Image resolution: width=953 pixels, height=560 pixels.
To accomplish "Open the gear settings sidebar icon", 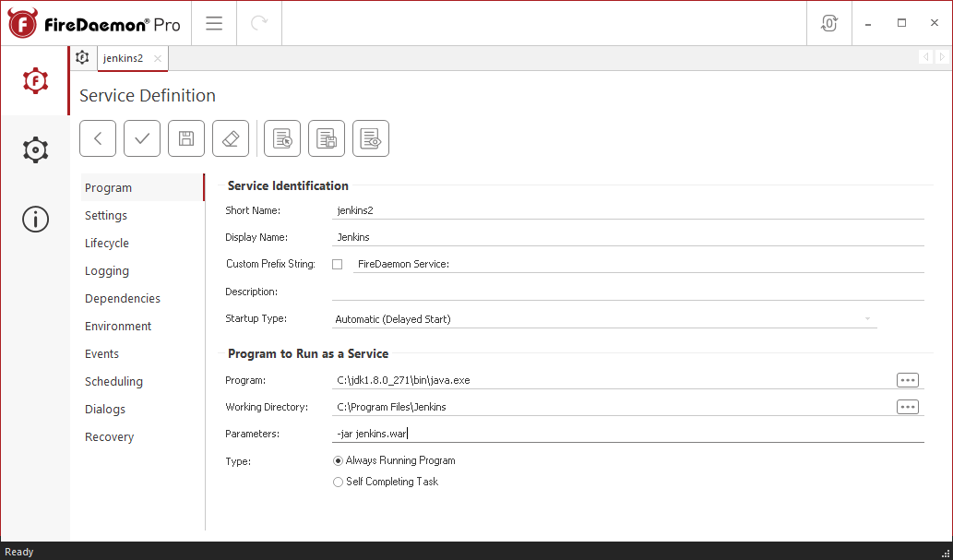I will (x=35, y=149).
